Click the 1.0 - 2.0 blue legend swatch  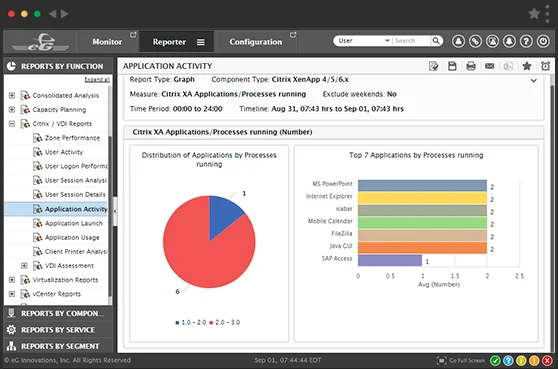point(177,323)
